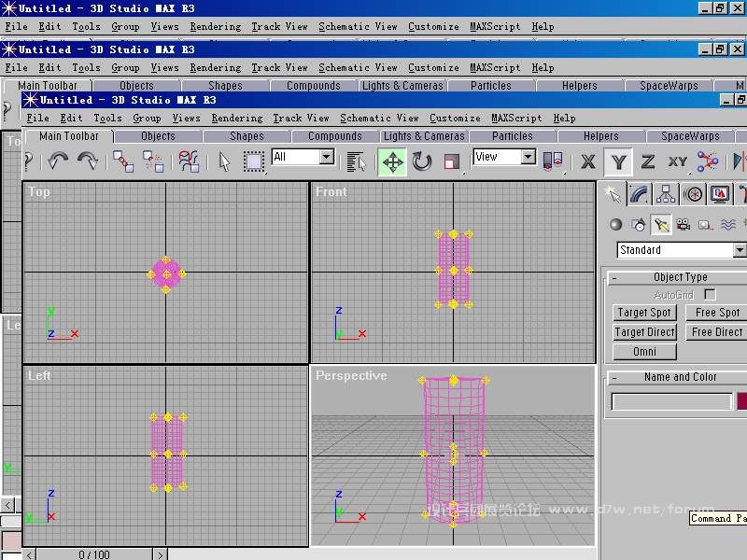The width and height of the screenshot is (747, 560).
Task: Open the Motion panel tab icon
Action: click(x=693, y=194)
